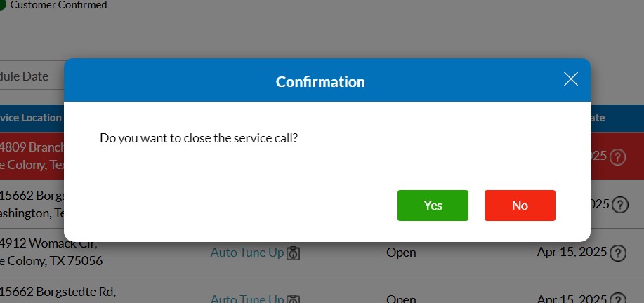This screenshot has width=644, height=303.
Task: Click timer icon in the 4912 Womack Cir row
Action: tap(294, 253)
